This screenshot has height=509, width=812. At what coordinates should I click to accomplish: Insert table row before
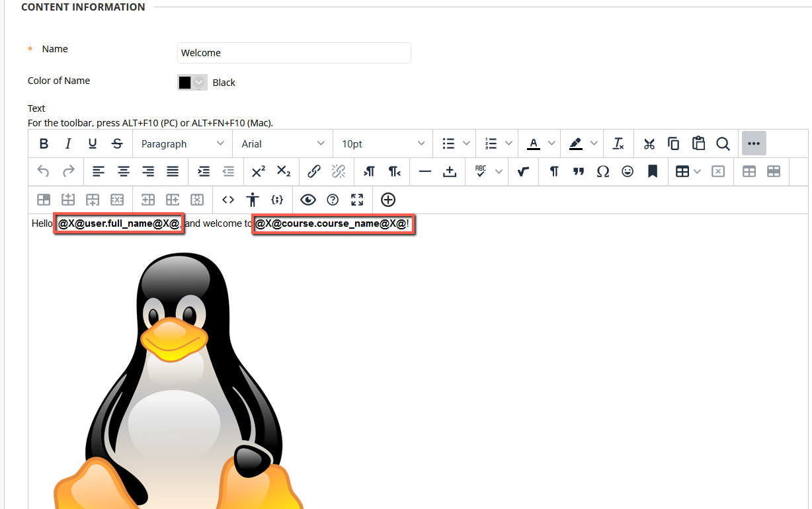[68, 199]
